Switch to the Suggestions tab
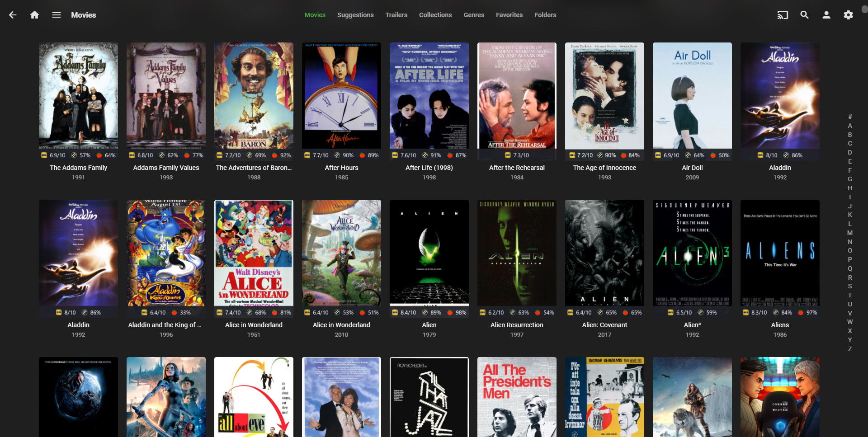This screenshot has width=868, height=437. (355, 15)
